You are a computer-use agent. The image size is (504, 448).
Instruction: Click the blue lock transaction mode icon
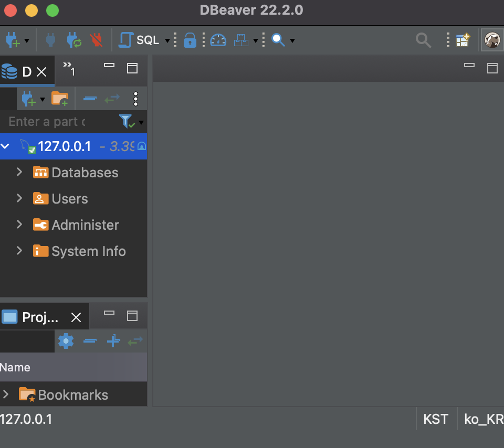click(190, 40)
